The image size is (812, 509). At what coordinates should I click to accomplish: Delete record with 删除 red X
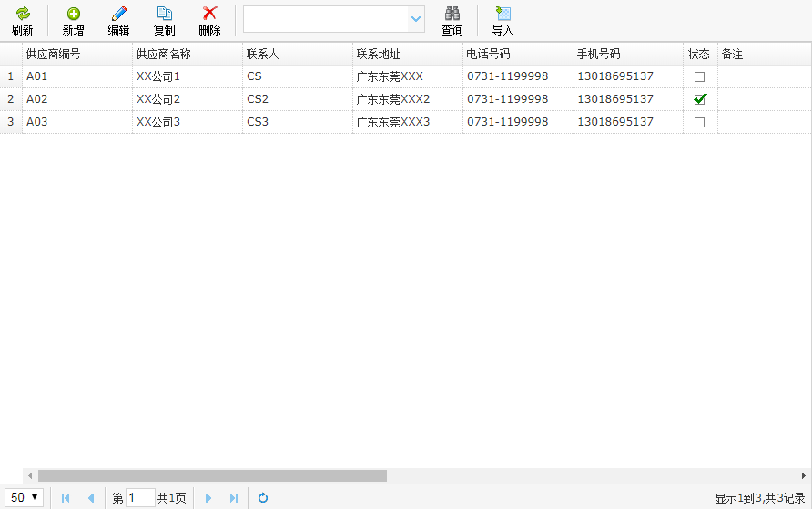pyautogui.click(x=209, y=21)
